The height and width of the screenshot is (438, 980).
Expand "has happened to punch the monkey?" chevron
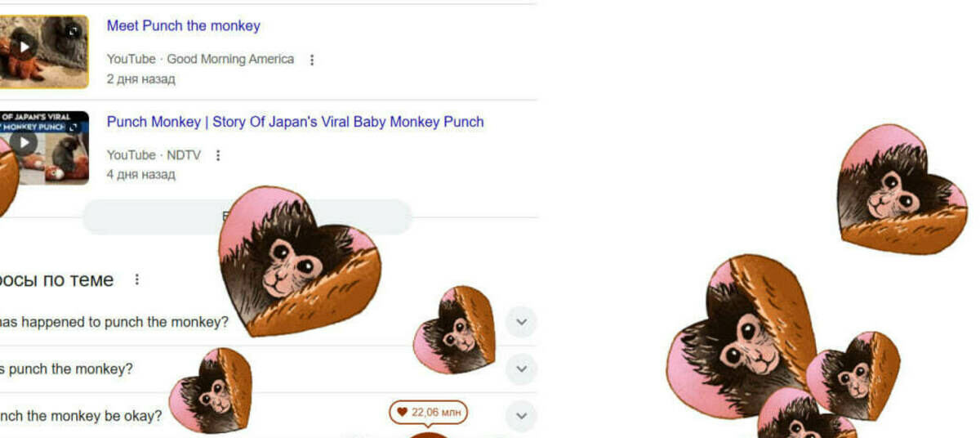[x=521, y=322]
